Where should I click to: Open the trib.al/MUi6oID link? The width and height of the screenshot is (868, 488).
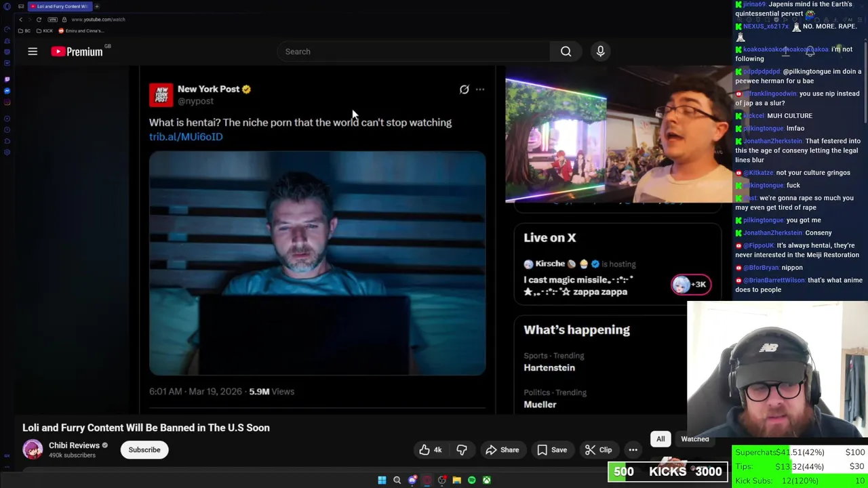(x=186, y=136)
